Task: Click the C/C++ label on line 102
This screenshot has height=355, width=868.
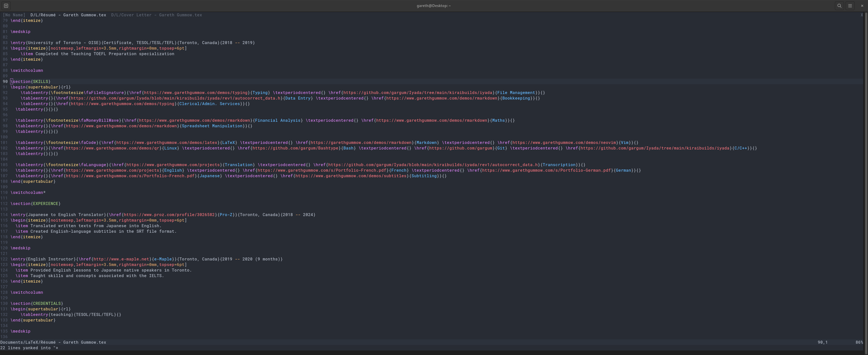Action: coord(740,148)
